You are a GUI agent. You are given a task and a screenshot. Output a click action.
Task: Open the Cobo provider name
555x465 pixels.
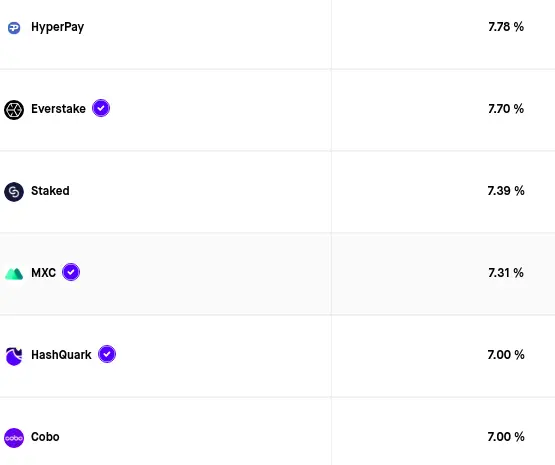pos(45,437)
